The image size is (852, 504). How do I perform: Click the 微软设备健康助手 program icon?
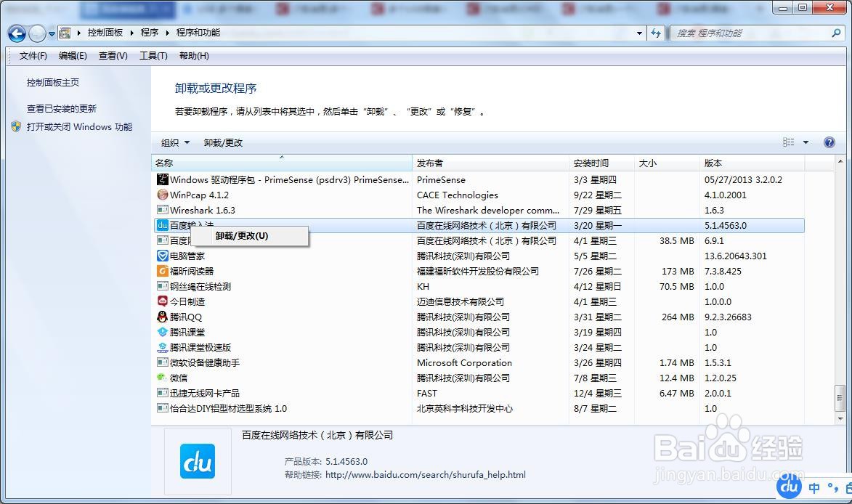pyautogui.click(x=162, y=362)
